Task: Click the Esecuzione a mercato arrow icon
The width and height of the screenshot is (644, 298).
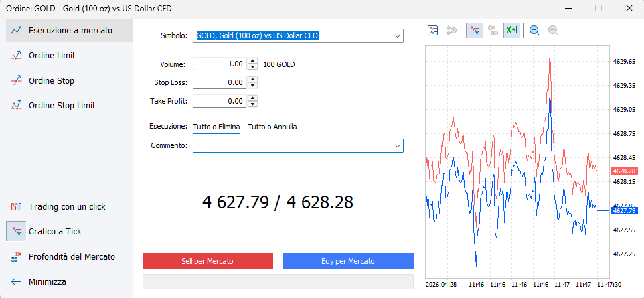Action: [x=17, y=30]
